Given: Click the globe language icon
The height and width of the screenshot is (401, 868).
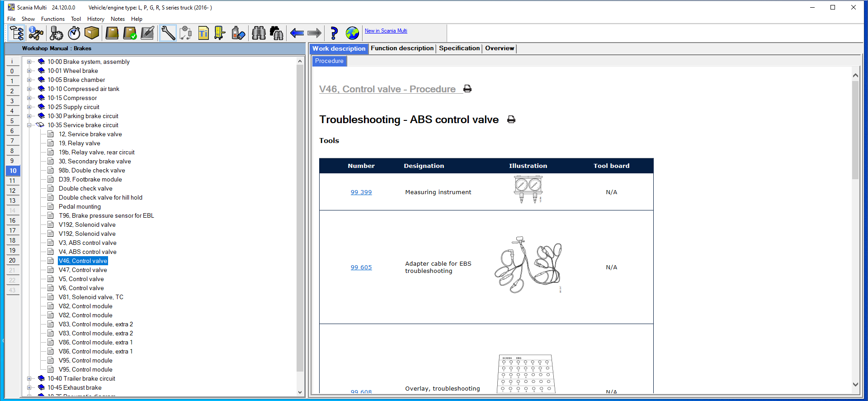Looking at the screenshot, I should tap(352, 33).
